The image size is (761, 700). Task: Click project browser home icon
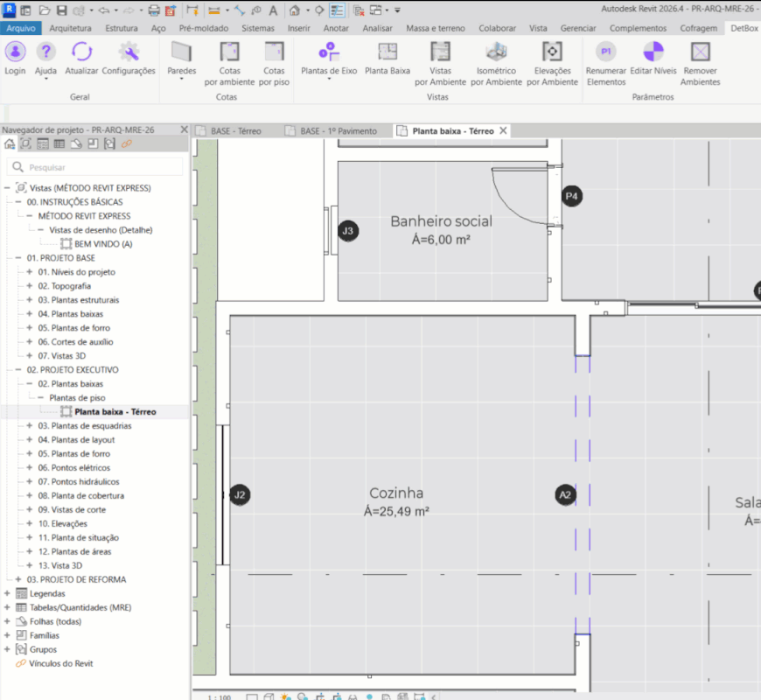click(x=10, y=143)
